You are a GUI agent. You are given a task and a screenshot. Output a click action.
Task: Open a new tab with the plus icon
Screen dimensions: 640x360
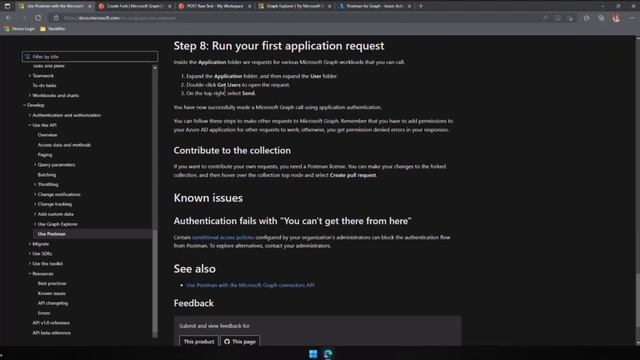(421, 6)
